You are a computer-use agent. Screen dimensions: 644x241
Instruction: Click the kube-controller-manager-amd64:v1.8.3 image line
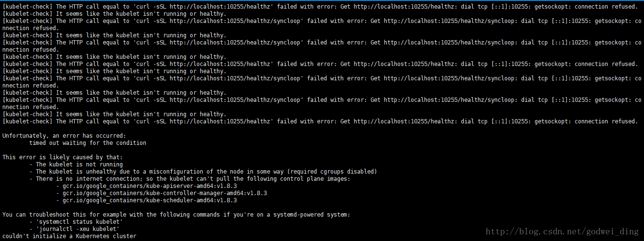162,193
